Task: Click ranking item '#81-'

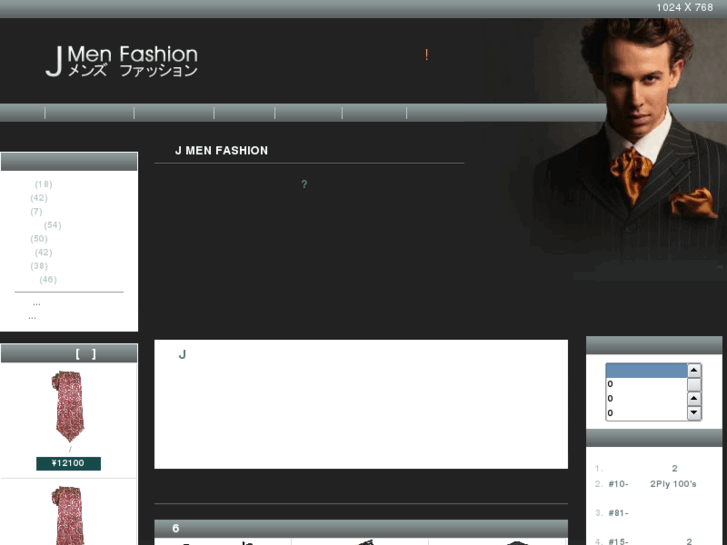Action: pyautogui.click(x=619, y=513)
